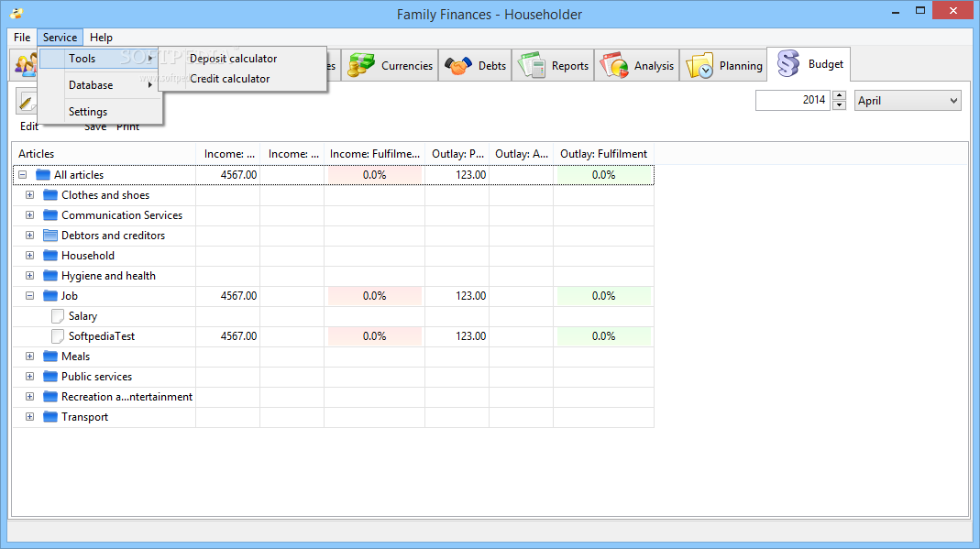Select the Household folder row

coord(333,256)
